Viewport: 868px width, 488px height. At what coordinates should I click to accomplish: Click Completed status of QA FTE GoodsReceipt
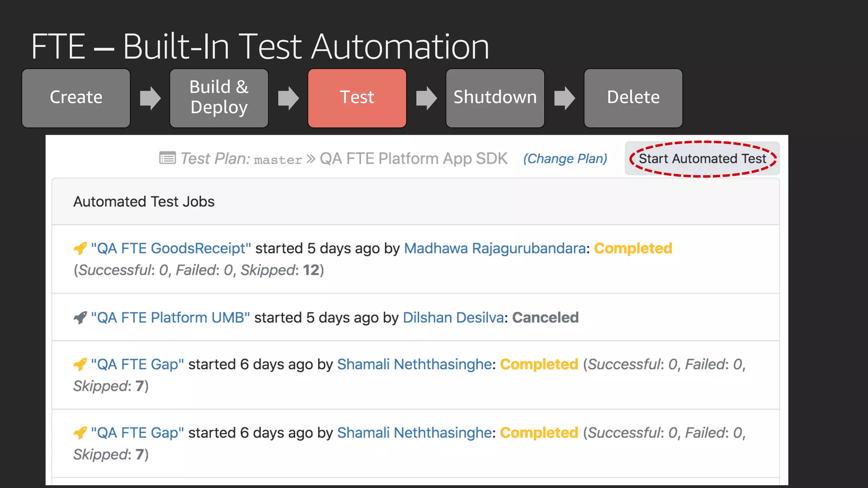pos(633,248)
